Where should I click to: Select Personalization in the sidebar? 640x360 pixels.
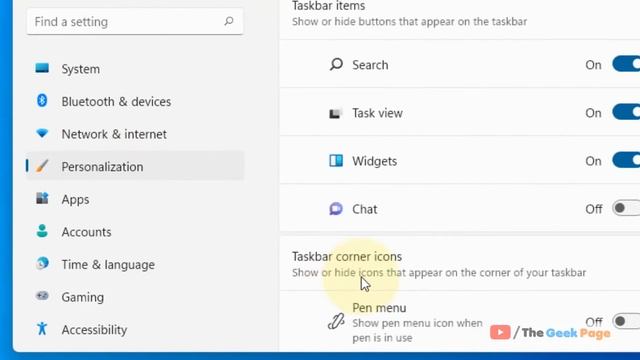135,166
